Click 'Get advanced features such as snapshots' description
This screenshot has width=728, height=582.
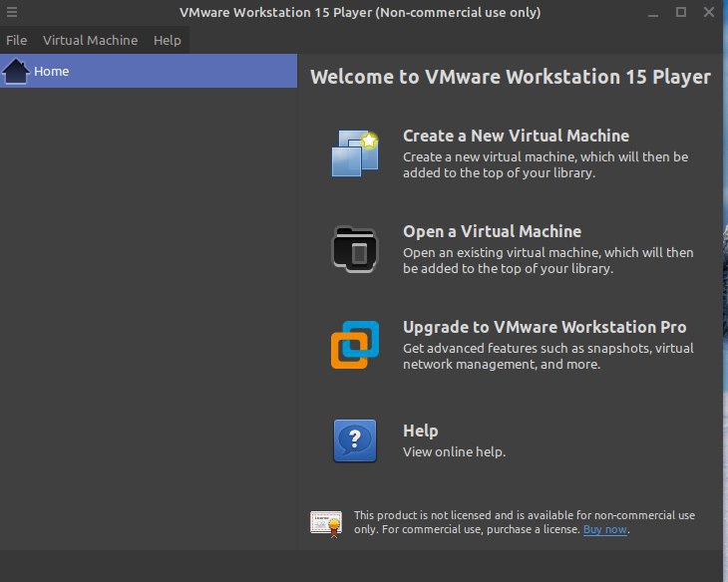point(547,356)
